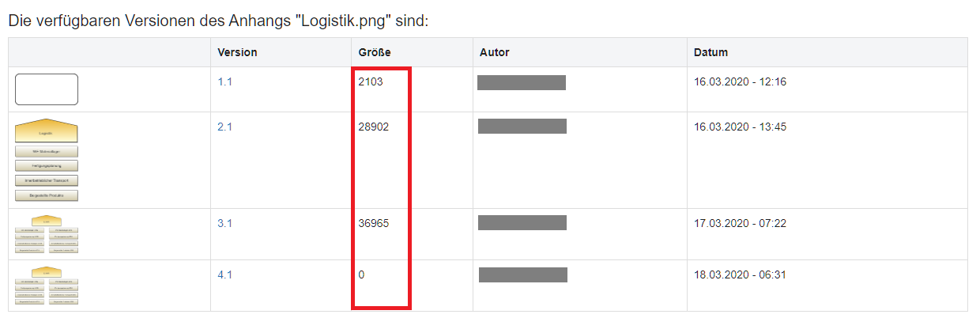Open version 4.1 link
The image size is (980, 318).
click(x=224, y=274)
